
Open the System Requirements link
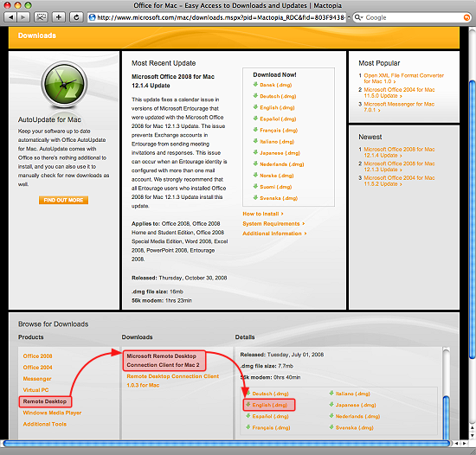pyautogui.click(x=273, y=223)
